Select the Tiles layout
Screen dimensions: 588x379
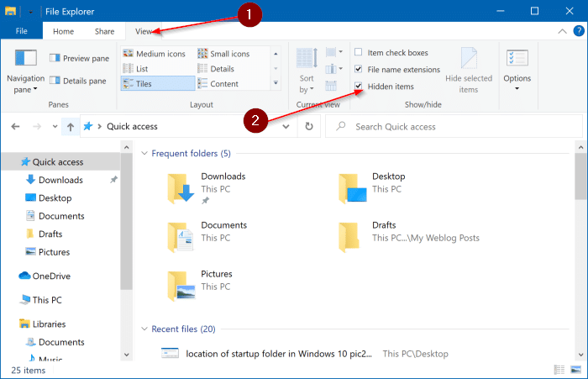(x=158, y=83)
